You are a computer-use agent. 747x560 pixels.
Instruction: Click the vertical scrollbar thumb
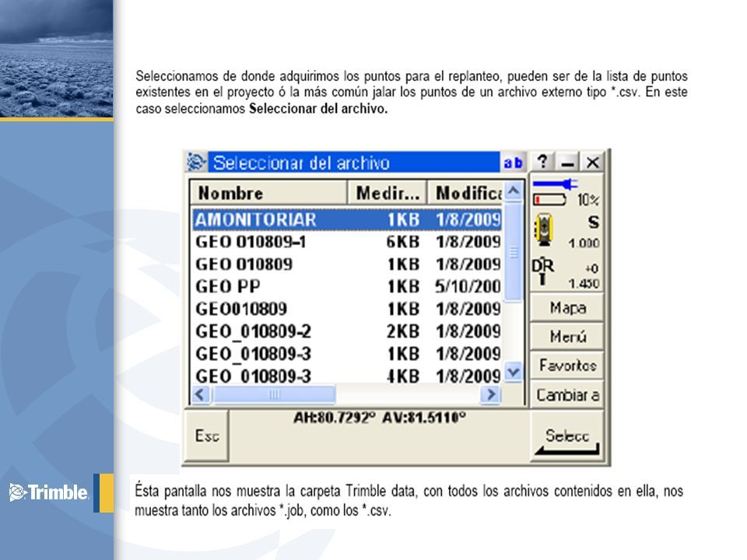click(513, 251)
